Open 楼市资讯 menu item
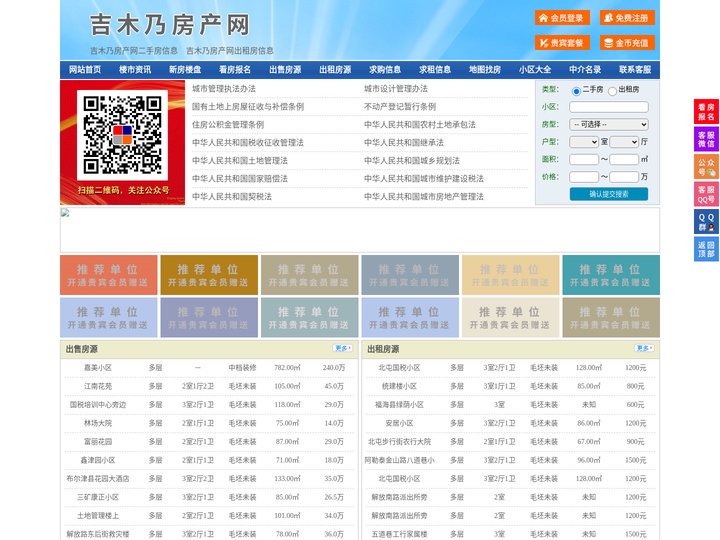The width and height of the screenshot is (720, 540). click(135, 70)
